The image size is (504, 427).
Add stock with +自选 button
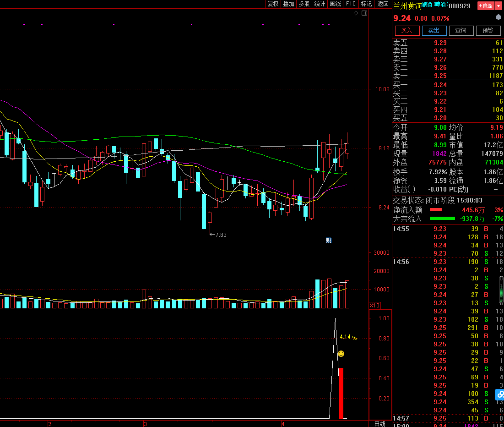coord(486,6)
